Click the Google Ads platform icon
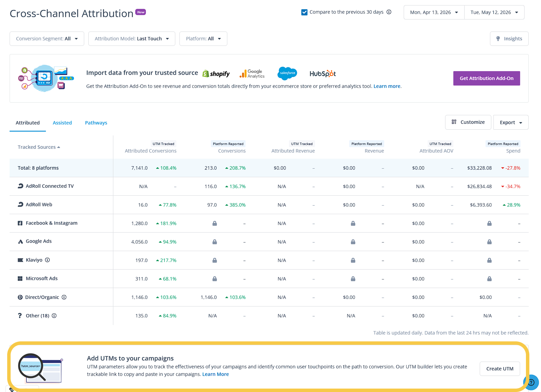 [21, 241]
